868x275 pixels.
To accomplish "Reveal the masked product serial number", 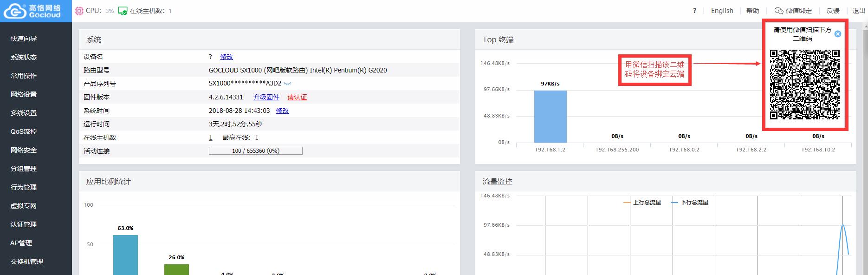I will [287, 84].
